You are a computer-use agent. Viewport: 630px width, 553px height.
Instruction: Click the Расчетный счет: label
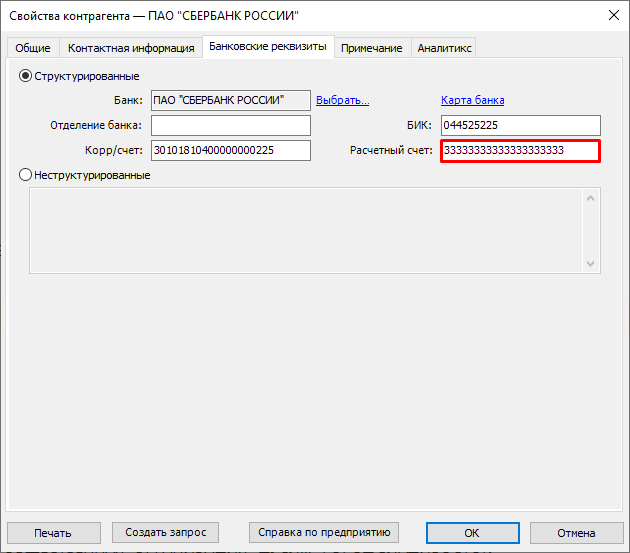pyautogui.click(x=391, y=150)
